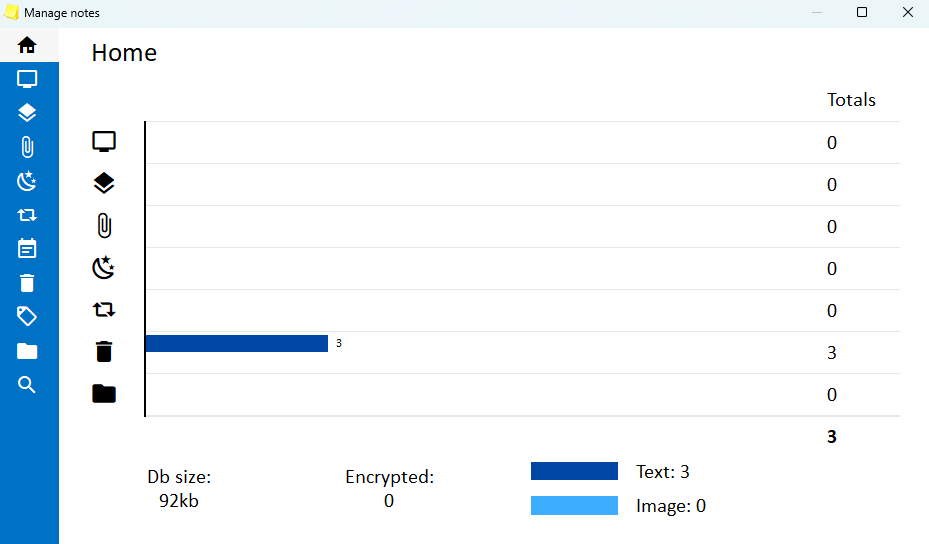Open the search magnifier in sidebar
Image resolution: width=929 pixels, height=544 pixels.
click(x=27, y=385)
